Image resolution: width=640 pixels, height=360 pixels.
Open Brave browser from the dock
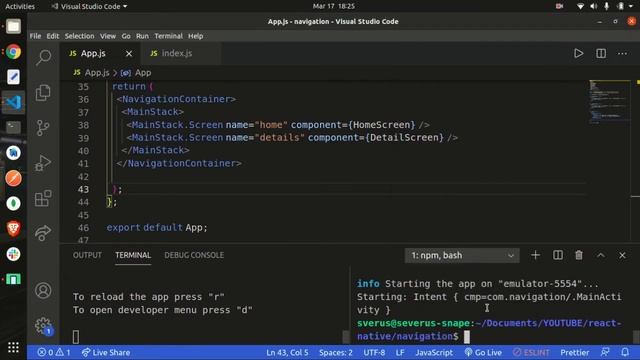coord(13,229)
